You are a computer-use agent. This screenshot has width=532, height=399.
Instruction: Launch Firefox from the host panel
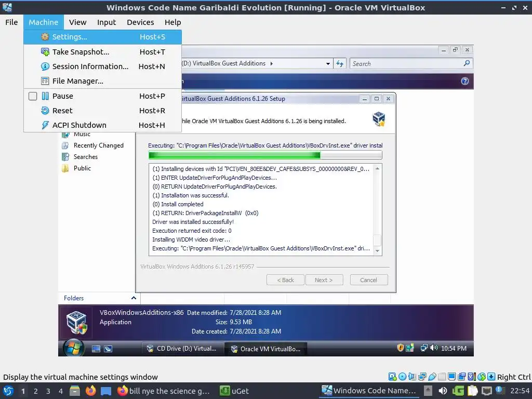[90, 391]
